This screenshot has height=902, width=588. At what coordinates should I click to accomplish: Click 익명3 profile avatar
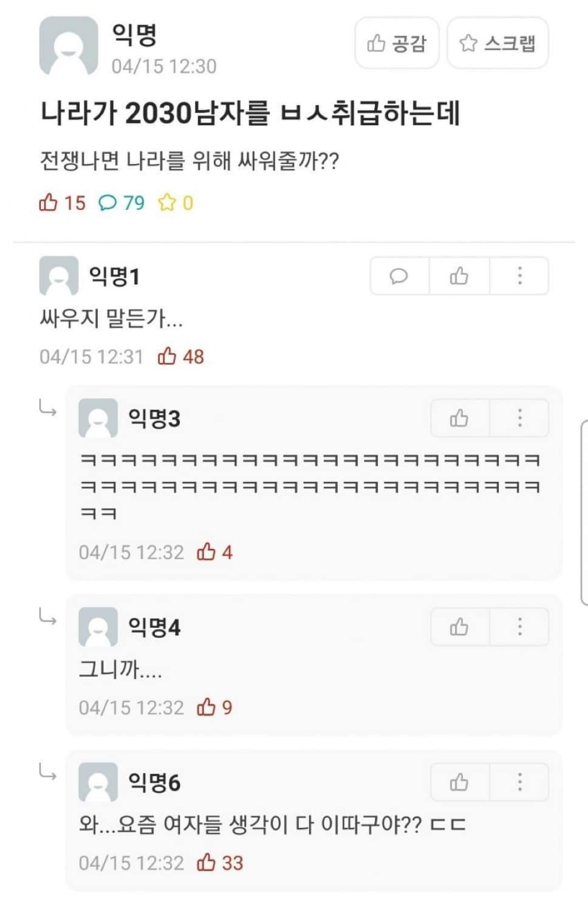coord(98,418)
